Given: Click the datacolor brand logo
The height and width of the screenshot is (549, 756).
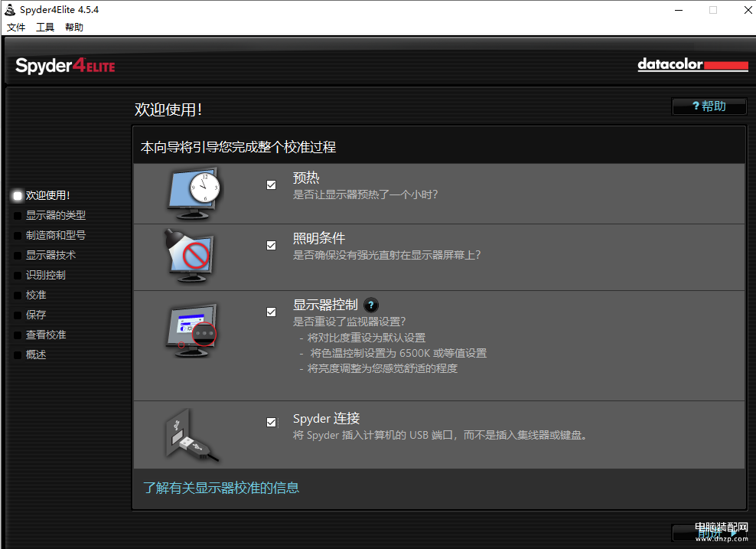Looking at the screenshot, I should coord(692,64).
